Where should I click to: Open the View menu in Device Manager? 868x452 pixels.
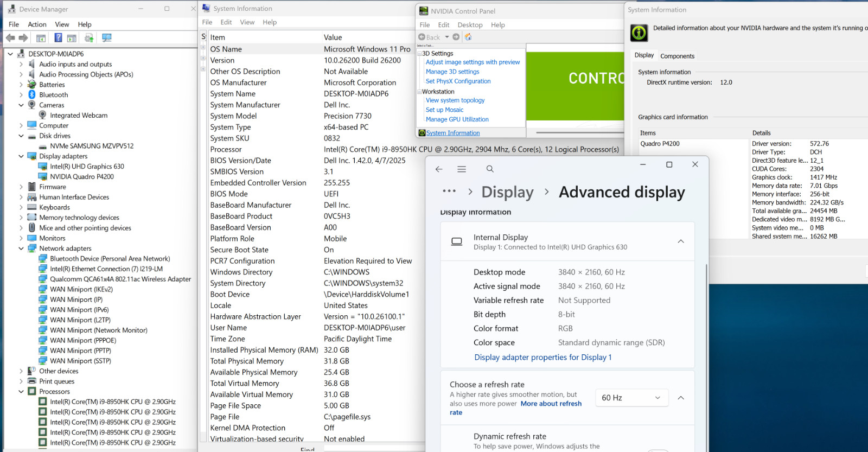tap(62, 24)
